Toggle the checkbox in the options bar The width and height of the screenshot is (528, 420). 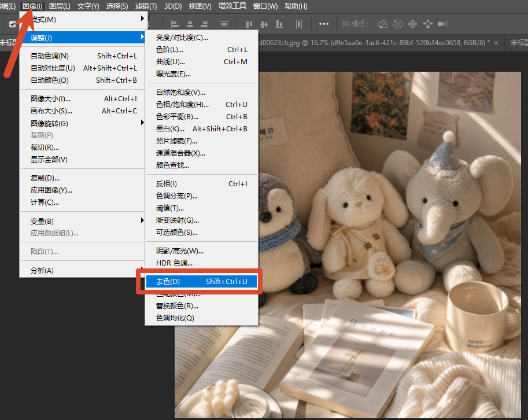click(x=13, y=24)
